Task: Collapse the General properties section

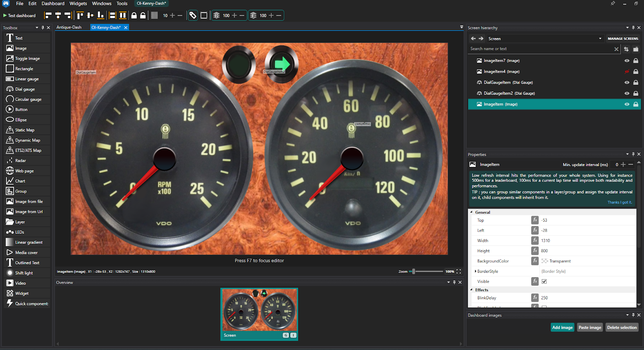Action: pos(471,212)
